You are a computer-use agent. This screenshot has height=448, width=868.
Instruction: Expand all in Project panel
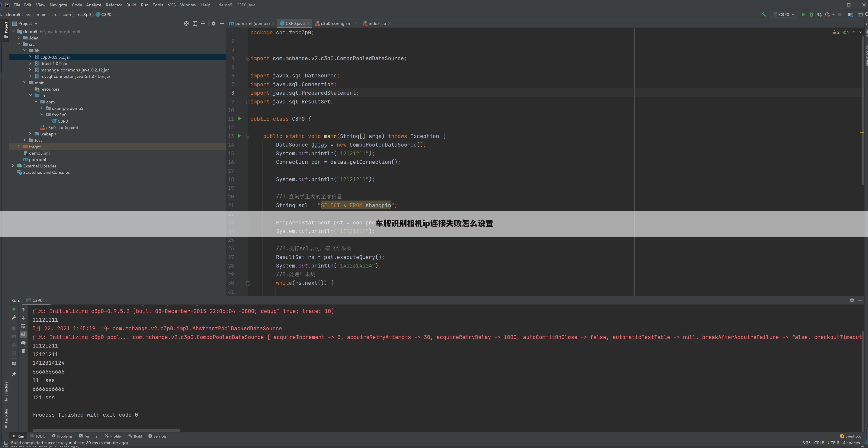pyautogui.click(x=195, y=24)
